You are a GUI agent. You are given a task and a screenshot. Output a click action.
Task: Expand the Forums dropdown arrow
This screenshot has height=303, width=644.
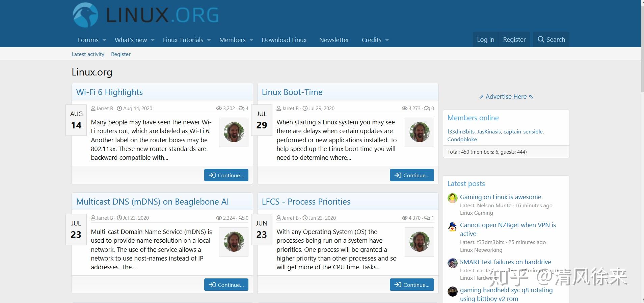pyautogui.click(x=104, y=40)
